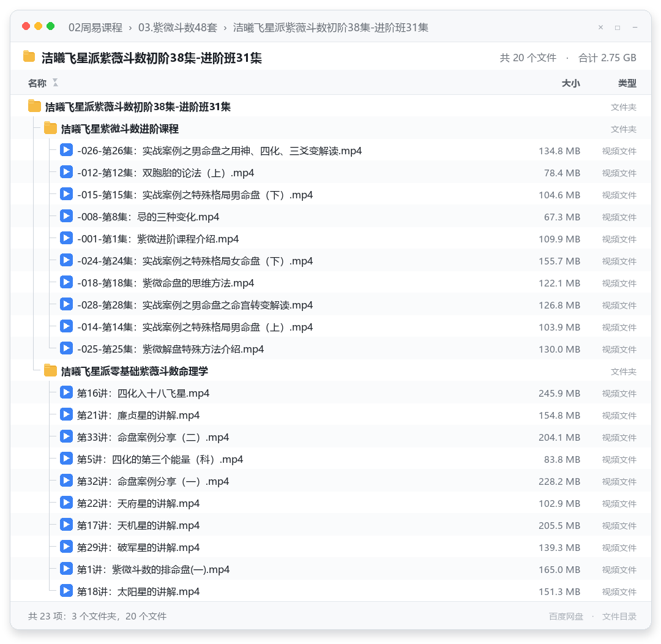Click video icon of 第18讲 太阳星的讲解
This screenshot has height=644, width=661.
[x=66, y=591]
